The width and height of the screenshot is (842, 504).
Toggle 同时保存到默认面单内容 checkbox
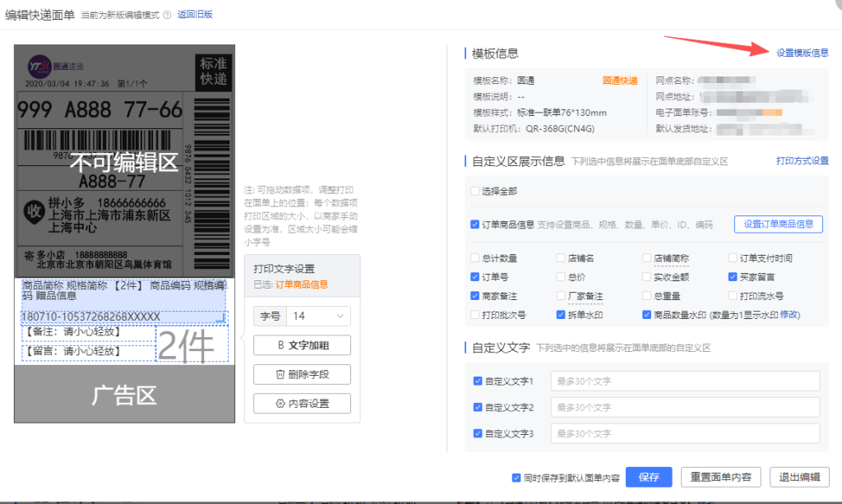point(516,478)
